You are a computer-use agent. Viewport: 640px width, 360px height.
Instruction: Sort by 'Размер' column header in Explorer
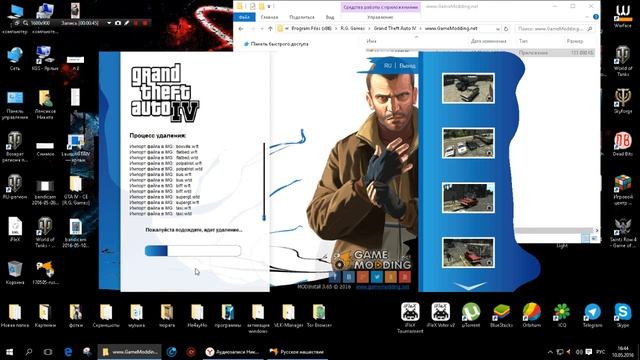(575, 41)
